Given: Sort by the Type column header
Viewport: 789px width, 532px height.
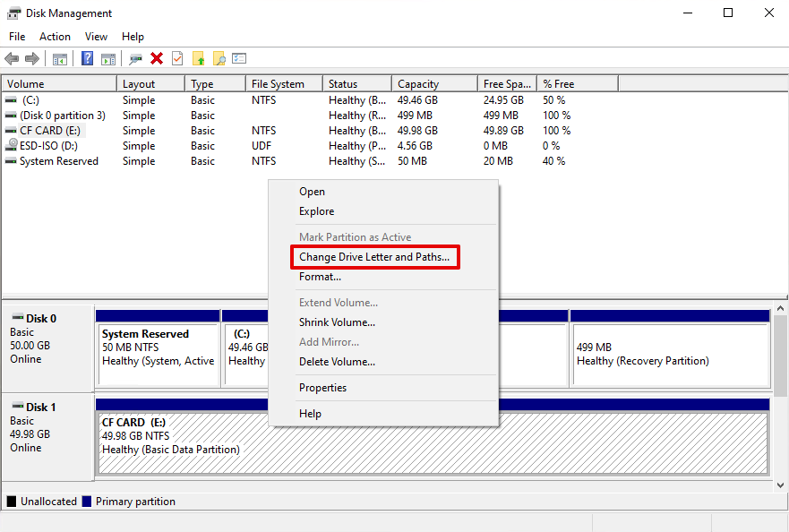Looking at the screenshot, I should tap(215, 83).
